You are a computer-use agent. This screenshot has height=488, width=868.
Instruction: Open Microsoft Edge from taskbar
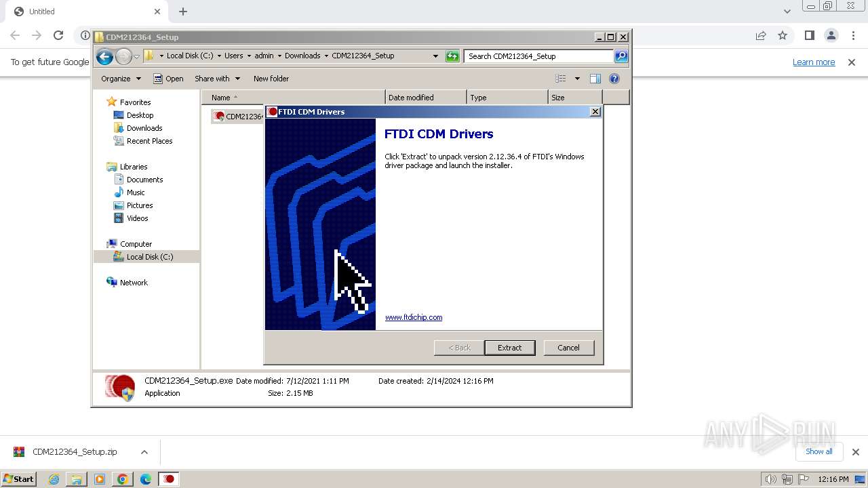click(146, 479)
